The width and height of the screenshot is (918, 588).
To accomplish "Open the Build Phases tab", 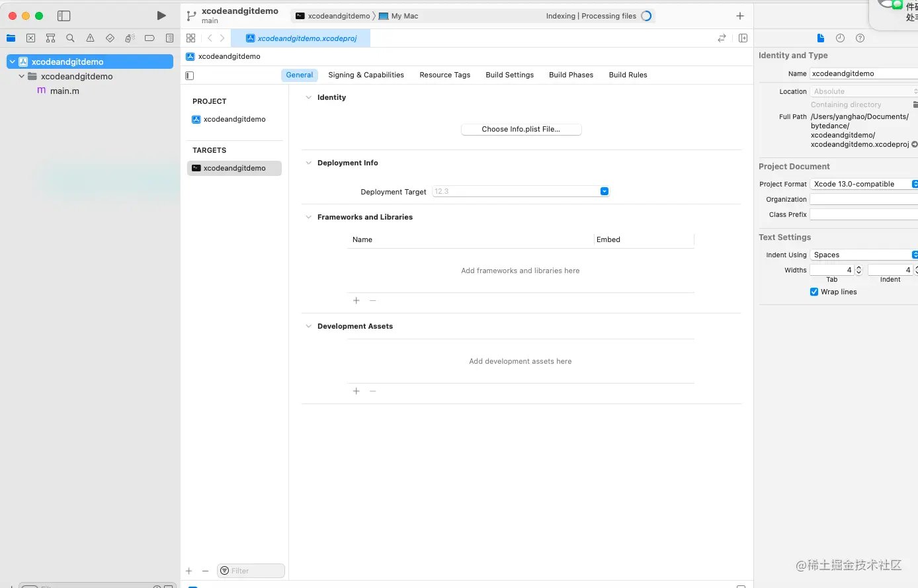I will tap(571, 75).
